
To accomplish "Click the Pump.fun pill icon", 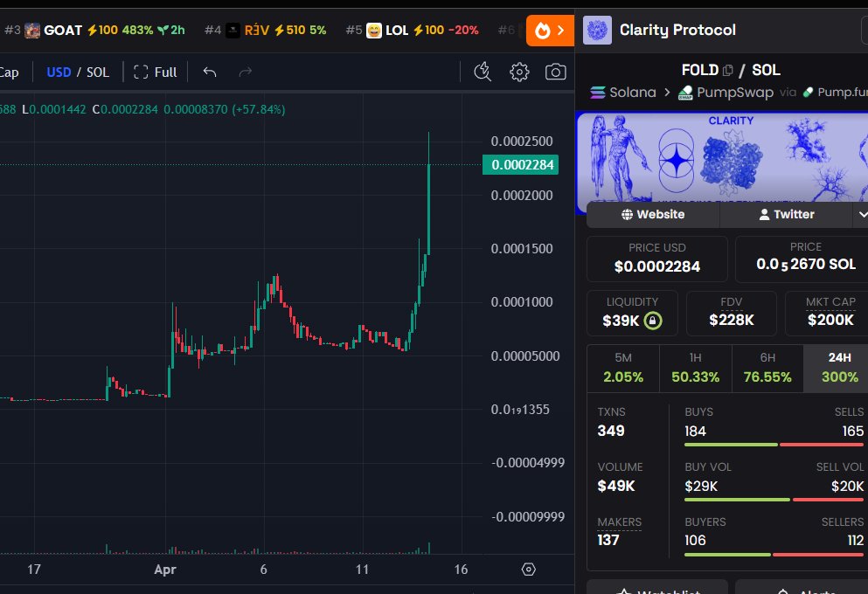I will coord(809,93).
